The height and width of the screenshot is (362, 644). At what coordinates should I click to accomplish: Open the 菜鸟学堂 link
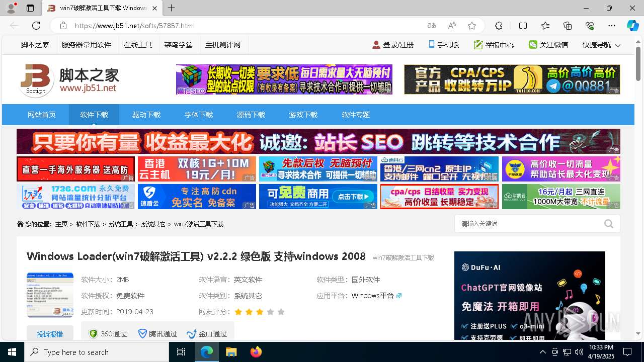(x=178, y=45)
